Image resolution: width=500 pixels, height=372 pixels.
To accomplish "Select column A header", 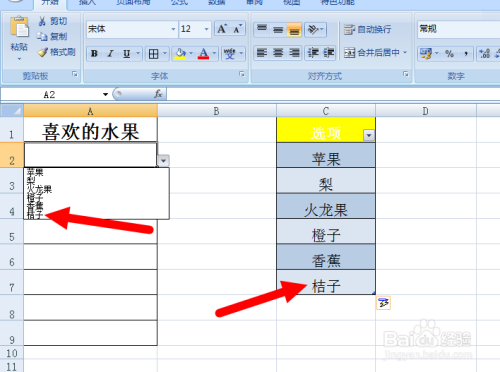I will [90, 111].
